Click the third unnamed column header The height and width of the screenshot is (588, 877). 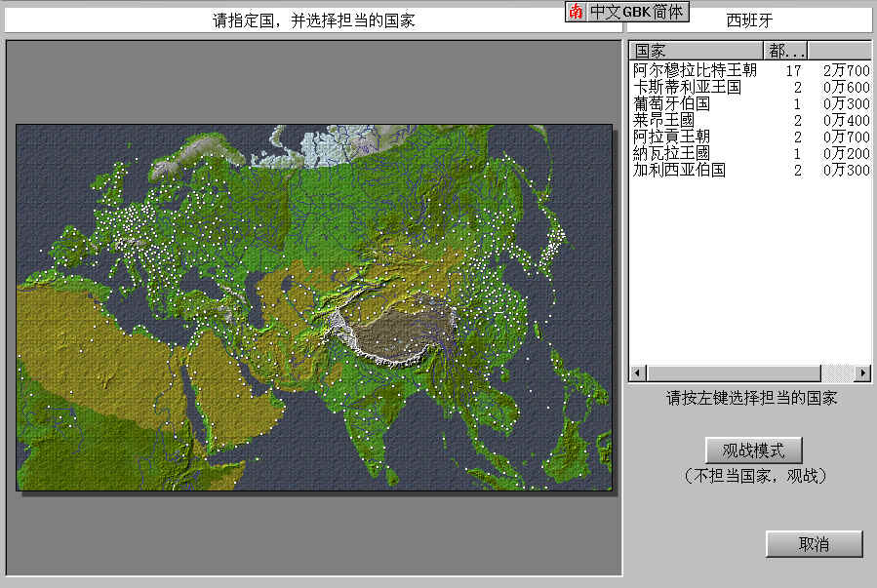click(x=839, y=51)
